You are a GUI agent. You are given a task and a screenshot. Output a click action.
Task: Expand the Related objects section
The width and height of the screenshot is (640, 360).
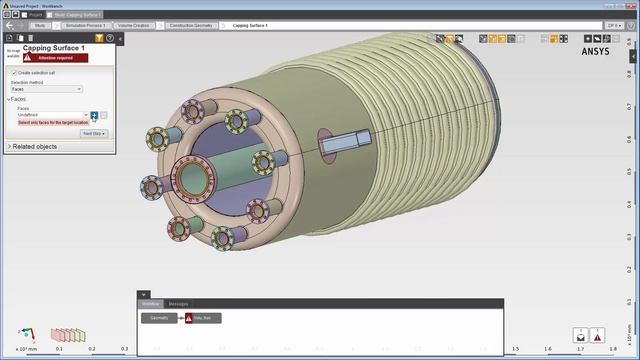[10, 147]
